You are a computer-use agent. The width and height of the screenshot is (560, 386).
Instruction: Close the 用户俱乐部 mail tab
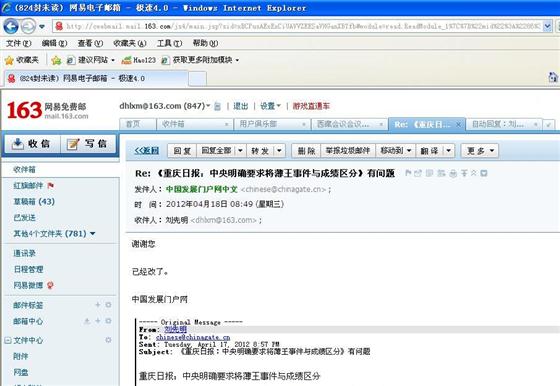pos(304,125)
